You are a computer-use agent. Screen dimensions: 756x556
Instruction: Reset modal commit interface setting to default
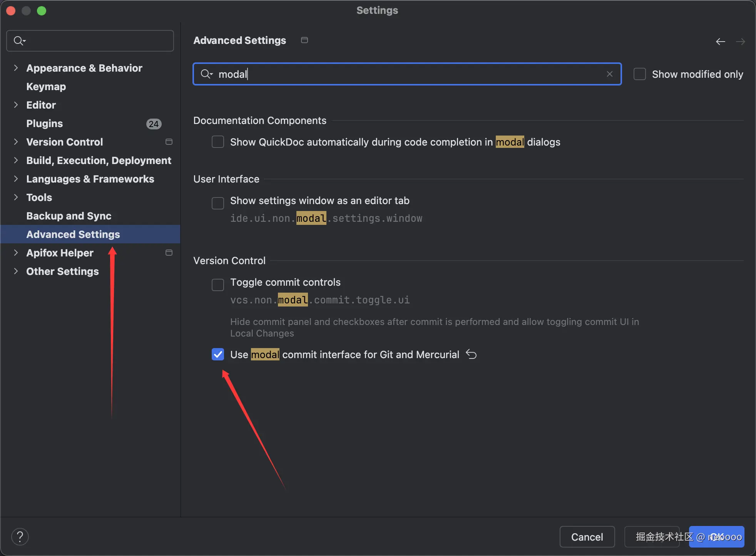(471, 354)
